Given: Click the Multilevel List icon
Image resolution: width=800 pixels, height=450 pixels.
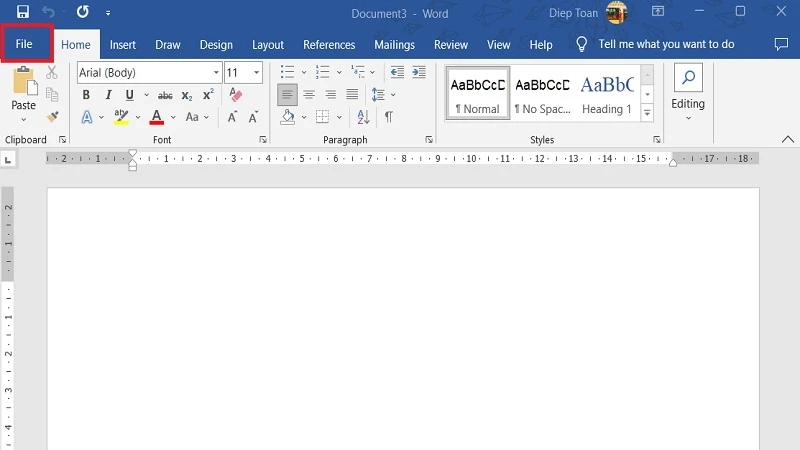Looking at the screenshot, I should [358, 72].
